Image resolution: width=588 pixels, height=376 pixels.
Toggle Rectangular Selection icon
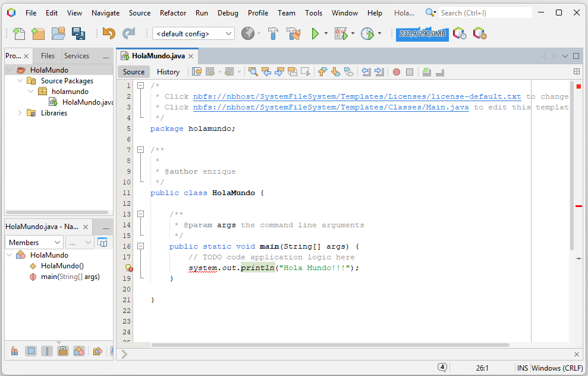coord(306,71)
